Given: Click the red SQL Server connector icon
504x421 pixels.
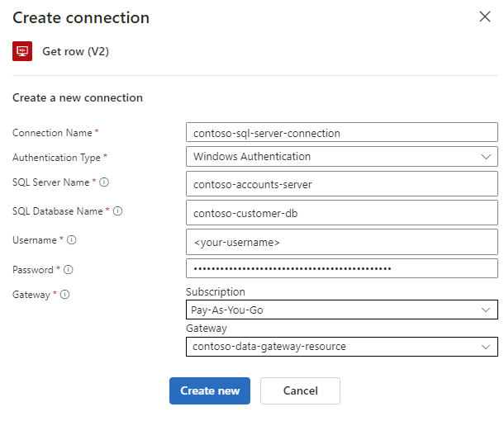Looking at the screenshot, I should (22, 51).
